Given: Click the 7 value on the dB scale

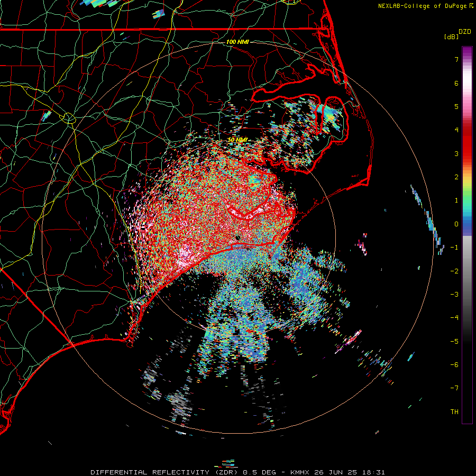Looking at the screenshot, I should pyautogui.click(x=456, y=59).
